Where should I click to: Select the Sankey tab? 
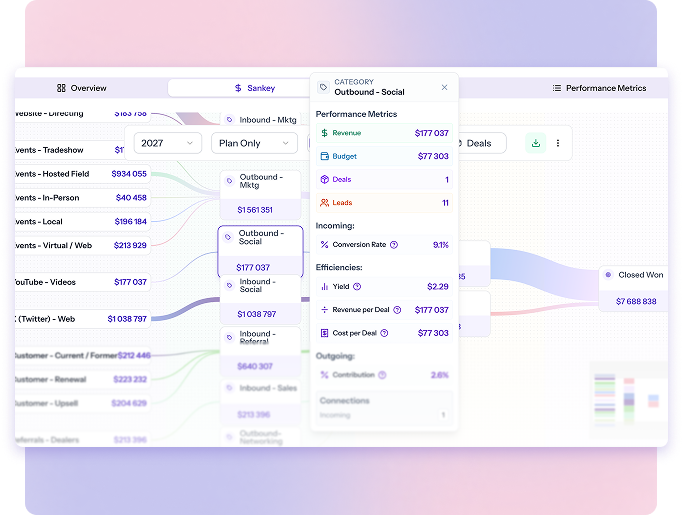tap(254, 88)
